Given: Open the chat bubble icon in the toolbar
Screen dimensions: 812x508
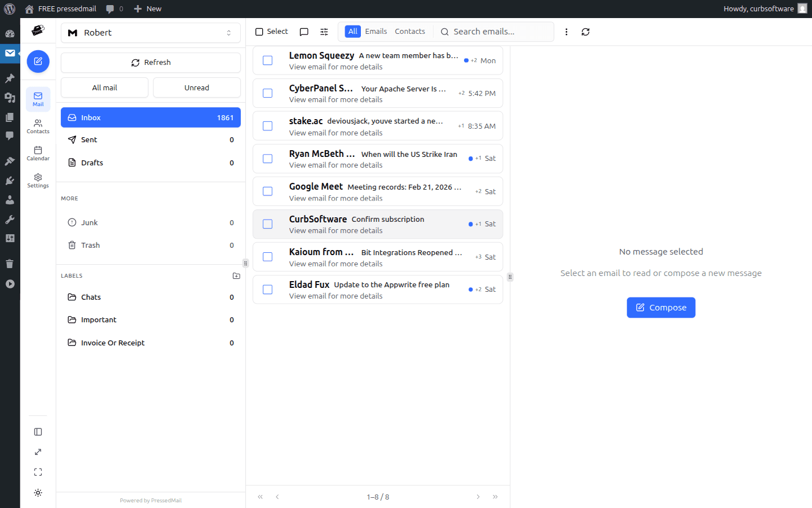Looking at the screenshot, I should coord(304,32).
